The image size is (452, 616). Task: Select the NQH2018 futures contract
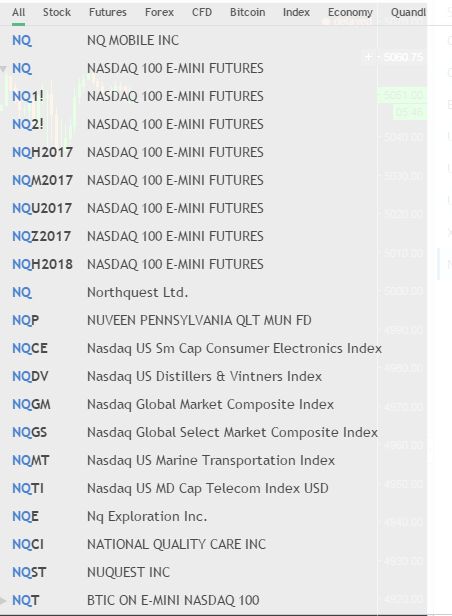(213, 264)
